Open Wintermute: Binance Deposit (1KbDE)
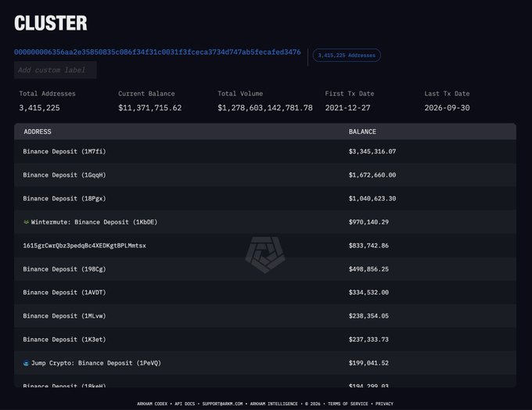Viewport: 532px width, 410px height. [95, 222]
